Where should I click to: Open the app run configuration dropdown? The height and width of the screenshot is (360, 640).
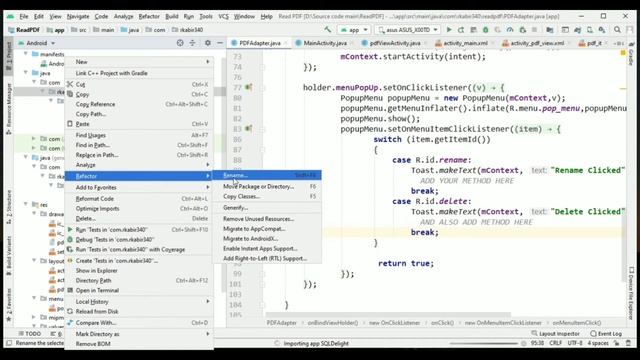click(354, 30)
